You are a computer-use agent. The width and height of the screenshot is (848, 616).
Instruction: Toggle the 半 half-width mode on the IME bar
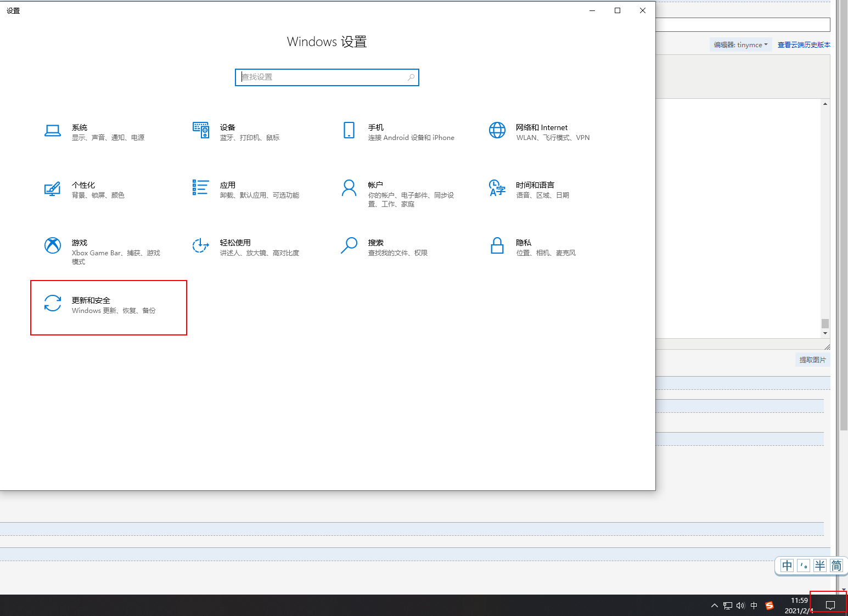click(820, 565)
